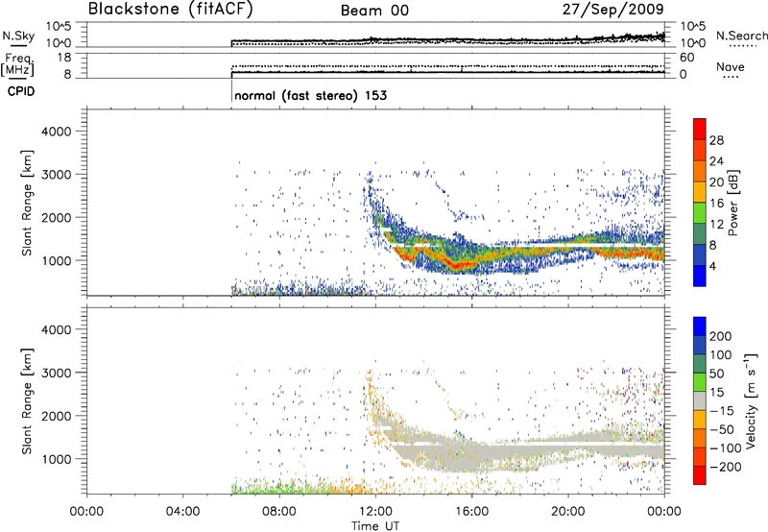Click the '12:00' time axis label

coord(375,512)
